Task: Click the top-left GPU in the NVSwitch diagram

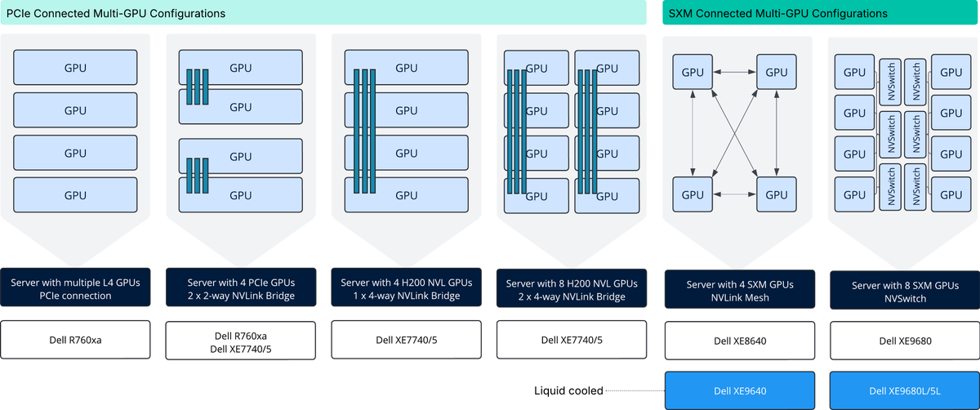Action: pos(854,73)
